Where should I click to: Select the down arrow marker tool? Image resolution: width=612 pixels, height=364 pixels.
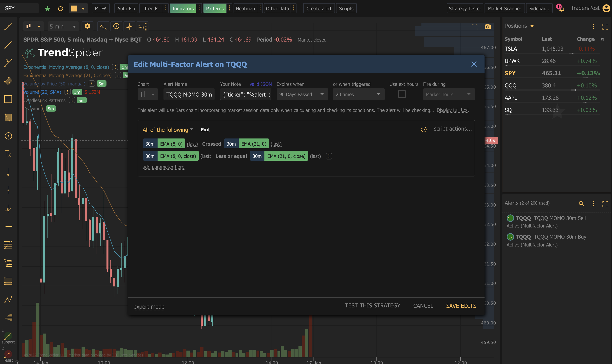pos(8,172)
